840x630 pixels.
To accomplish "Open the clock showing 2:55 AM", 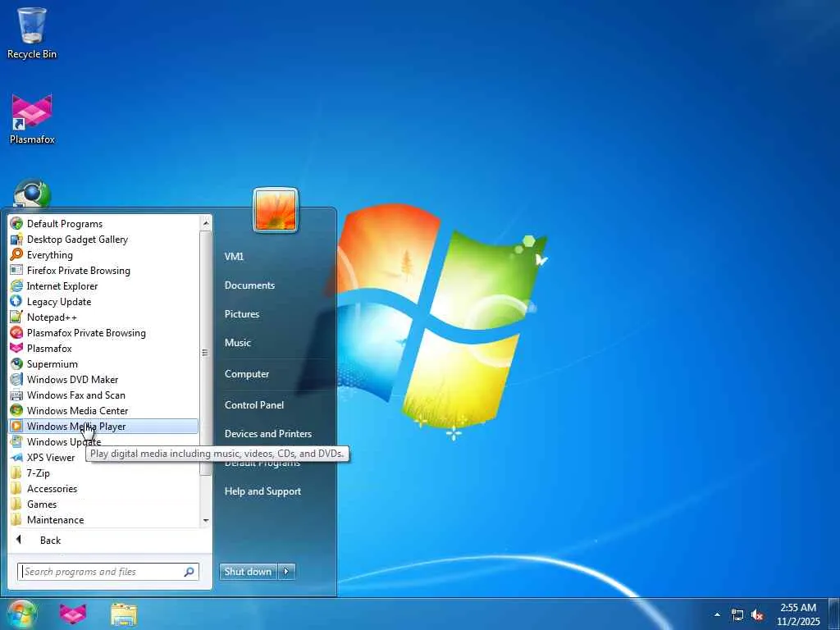I will click(x=798, y=614).
